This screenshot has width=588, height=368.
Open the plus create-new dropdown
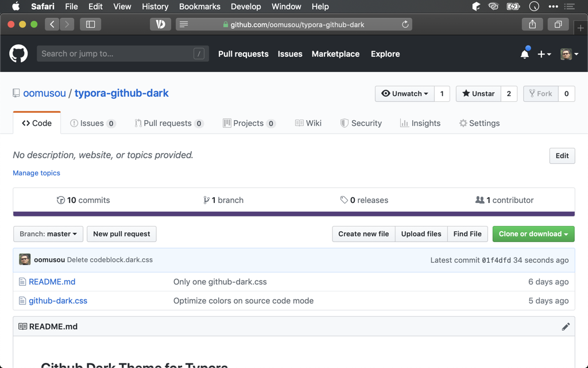click(544, 54)
